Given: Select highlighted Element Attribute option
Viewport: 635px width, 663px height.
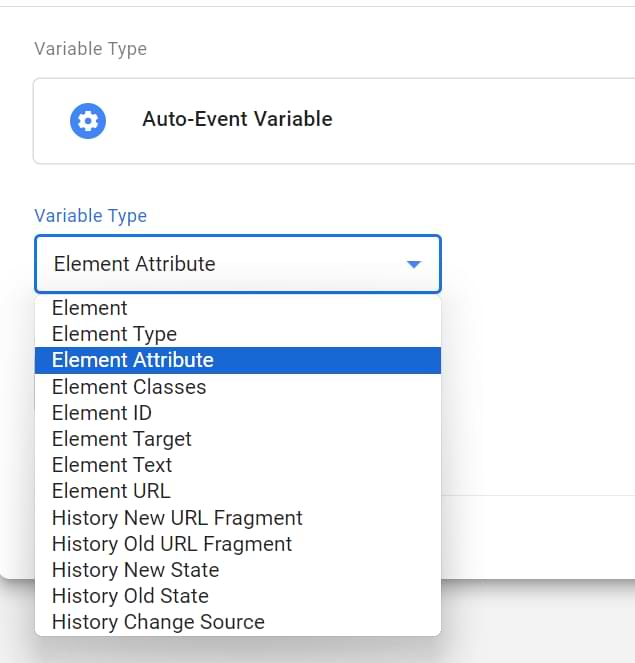Looking at the screenshot, I should (133, 360).
